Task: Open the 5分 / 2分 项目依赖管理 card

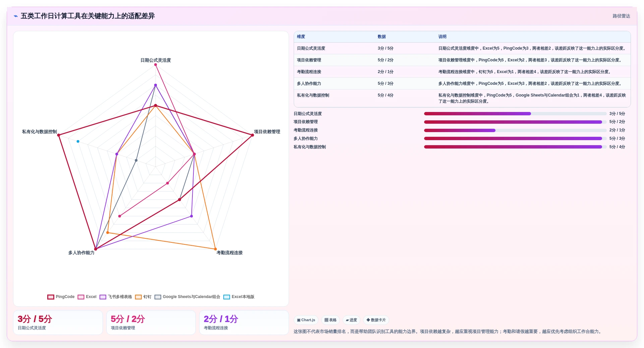Action: point(151,323)
